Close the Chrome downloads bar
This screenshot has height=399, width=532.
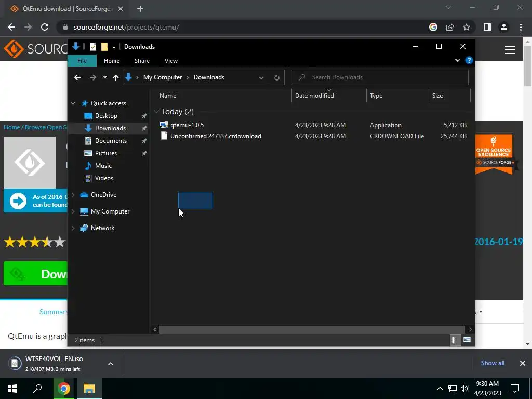pos(523,363)
